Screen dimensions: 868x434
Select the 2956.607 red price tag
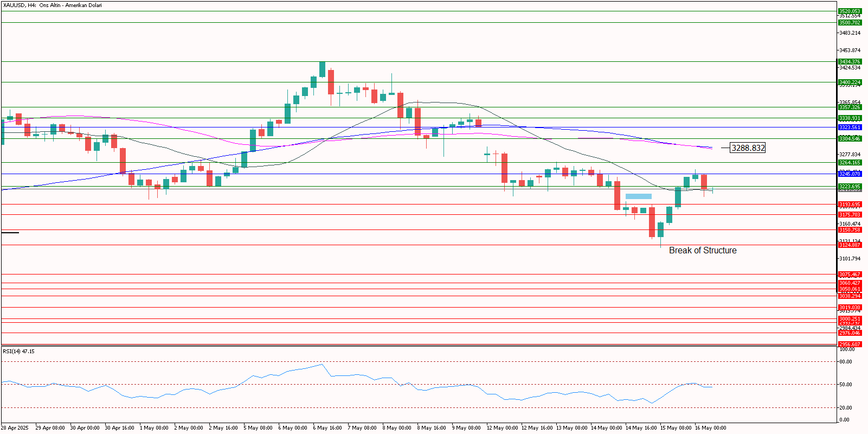850,344
